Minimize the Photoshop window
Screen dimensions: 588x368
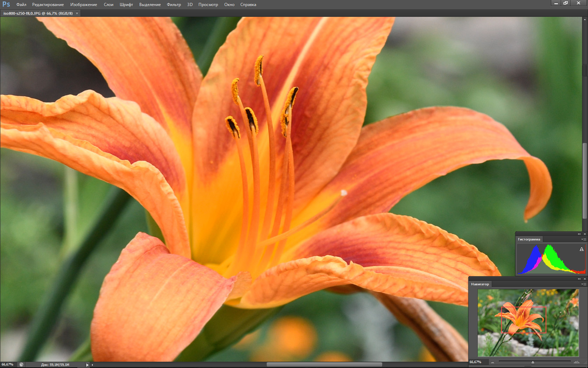pos(556,3)
